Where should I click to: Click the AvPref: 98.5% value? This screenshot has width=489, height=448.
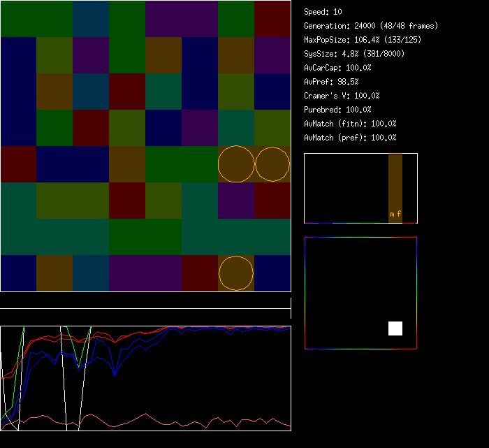click(331, 82)
